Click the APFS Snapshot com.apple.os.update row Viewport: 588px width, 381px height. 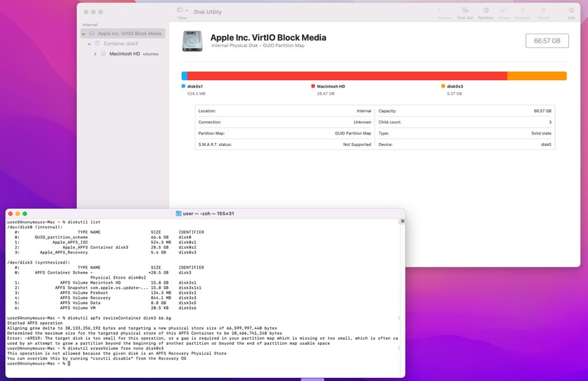108,288
